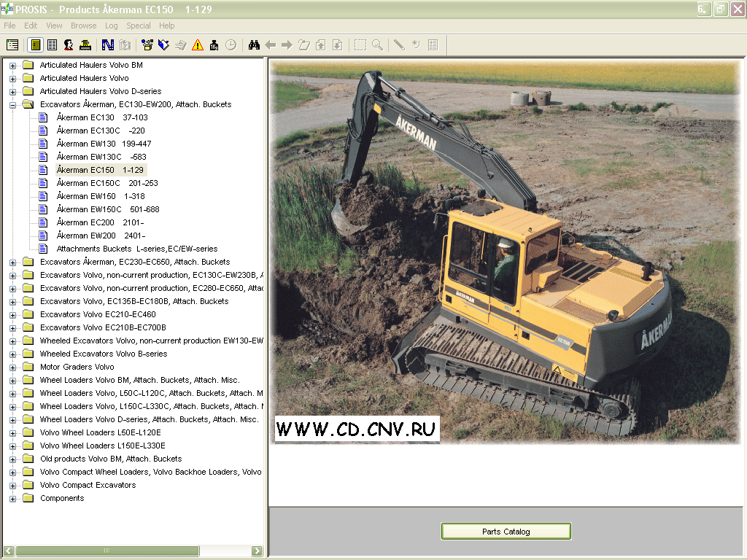
Task: Select Excavators Volvo EC210B-EC700B folder
Action: pos(103,327)
